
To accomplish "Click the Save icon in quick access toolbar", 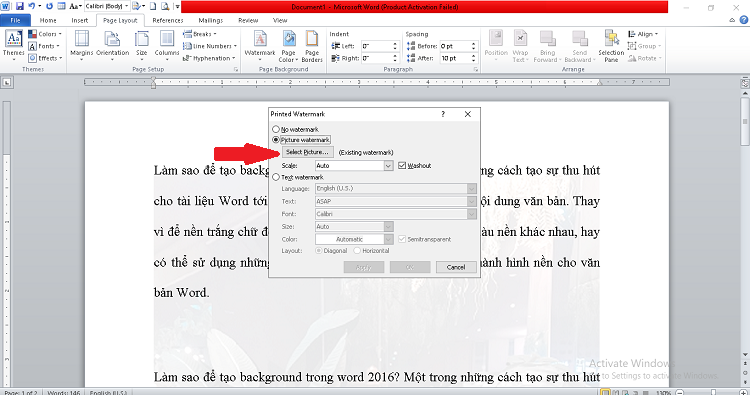I will pos(20,6).
